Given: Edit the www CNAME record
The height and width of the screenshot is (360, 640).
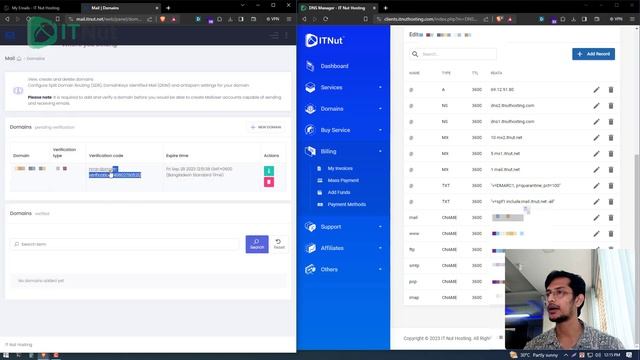Looking at the screenshot, I should coord(596,233).
